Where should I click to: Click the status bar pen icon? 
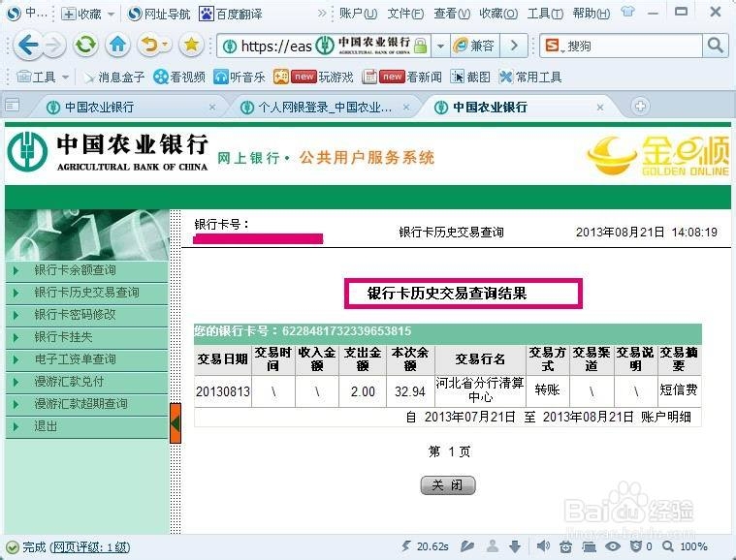click(x=467, y=546)
